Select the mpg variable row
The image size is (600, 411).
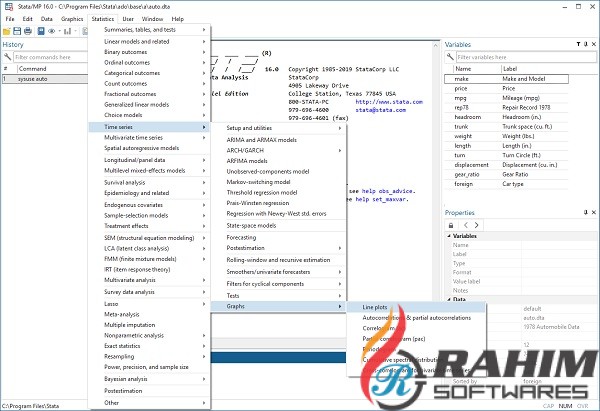(x=506, y=98)
